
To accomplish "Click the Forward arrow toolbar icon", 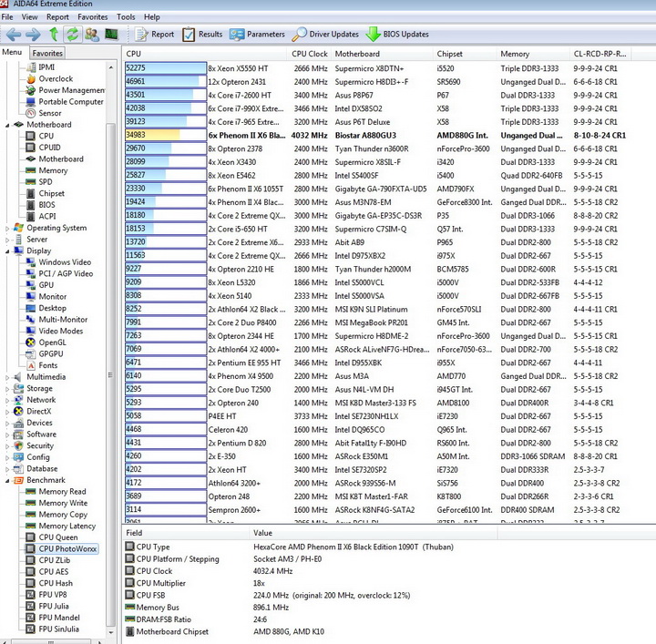I will click(33, 35).
